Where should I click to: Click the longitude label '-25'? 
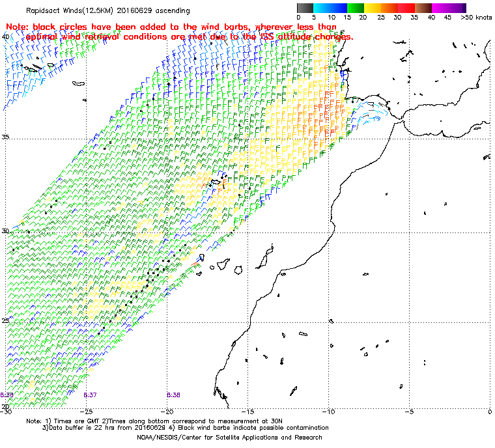click(87, 412)
